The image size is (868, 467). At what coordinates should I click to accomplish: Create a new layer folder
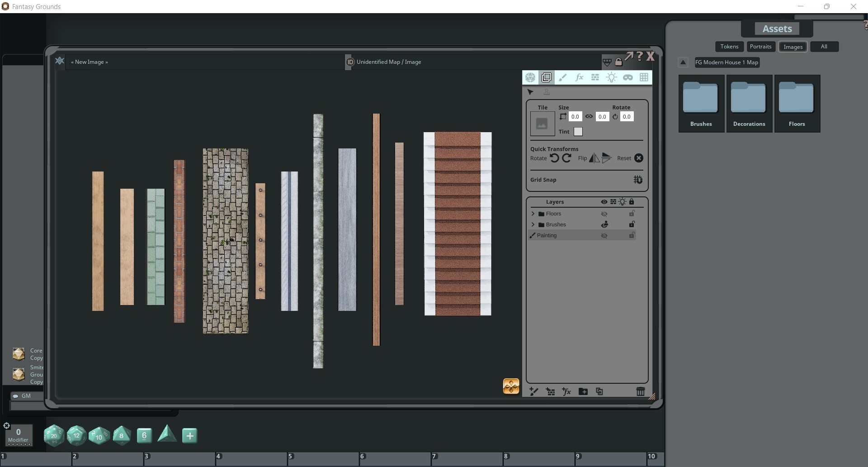[583, 391]
